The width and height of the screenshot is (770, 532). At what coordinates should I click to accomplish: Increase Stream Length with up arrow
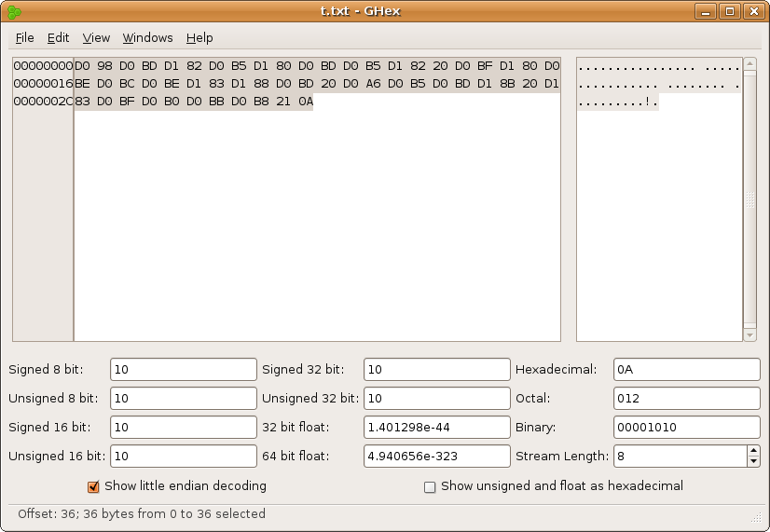pos(753,451)
